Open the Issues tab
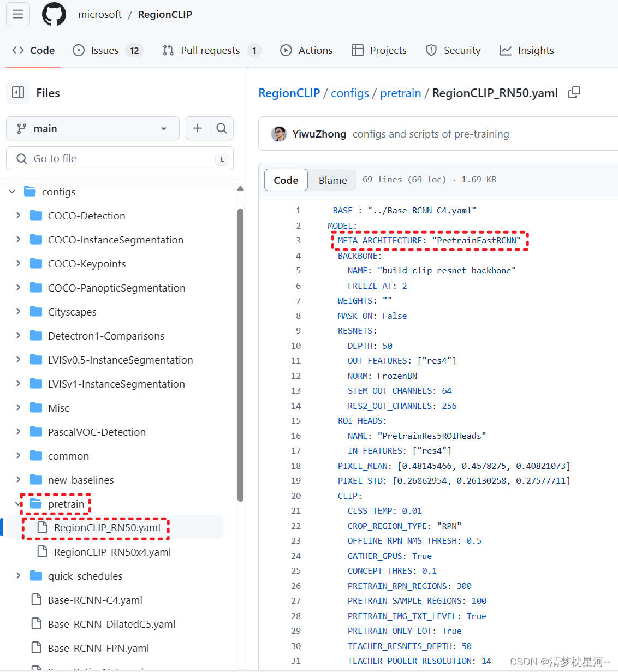This screenshot has width=618, height=672. pos(108,50)
